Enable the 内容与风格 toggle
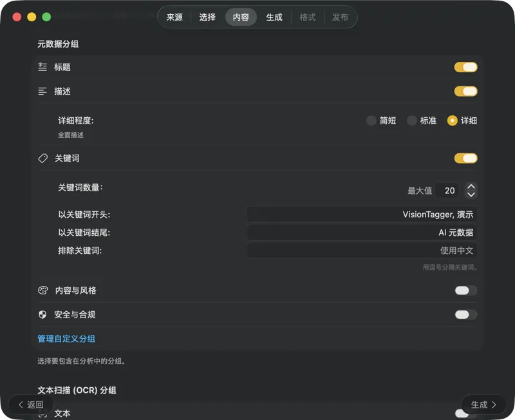515x420 pixels. pos(465,291)
